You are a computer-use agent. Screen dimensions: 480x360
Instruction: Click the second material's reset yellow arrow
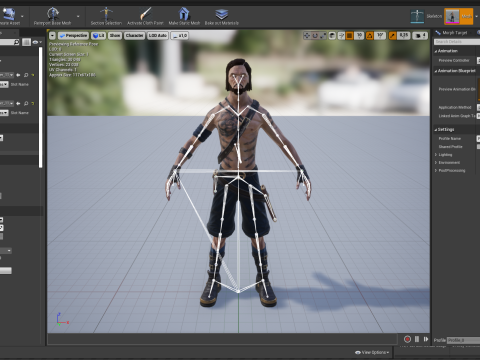point(33,103)
